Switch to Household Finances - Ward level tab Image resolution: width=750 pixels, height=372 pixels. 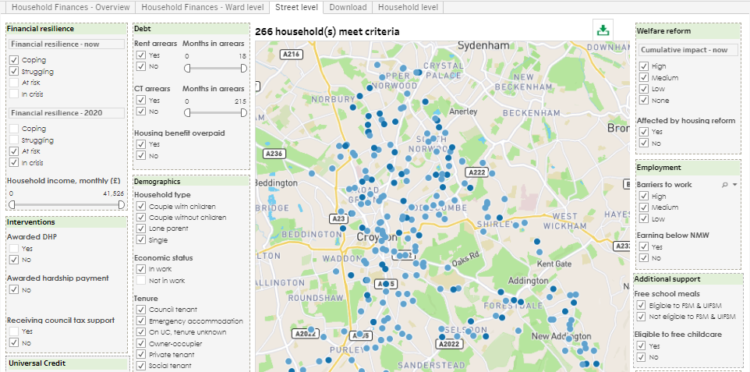[x=202, y=7]
